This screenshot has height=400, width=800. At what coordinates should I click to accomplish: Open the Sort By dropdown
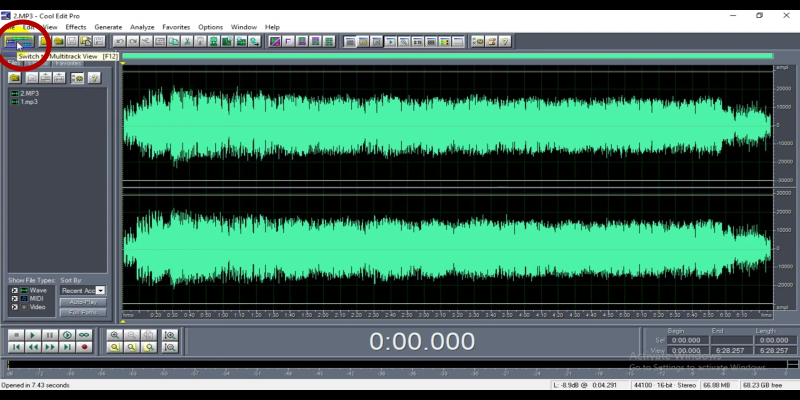click(100, 290)
